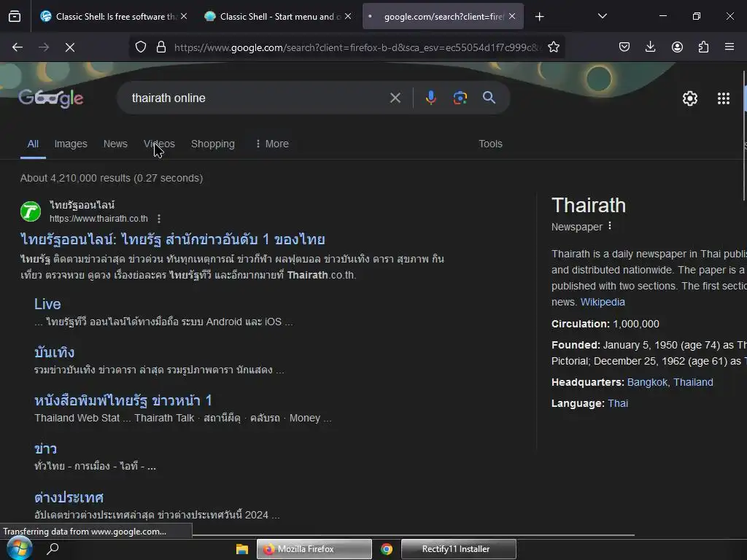The height and width of the screenshot is (560, 747).
Task: Click the vertical page scrollbar
Action: click(x=743, y=136)
